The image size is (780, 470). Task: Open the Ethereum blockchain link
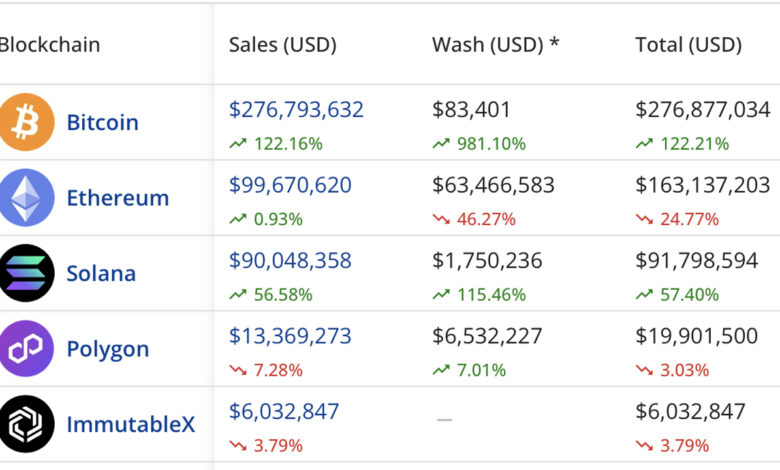pos(117,198)
